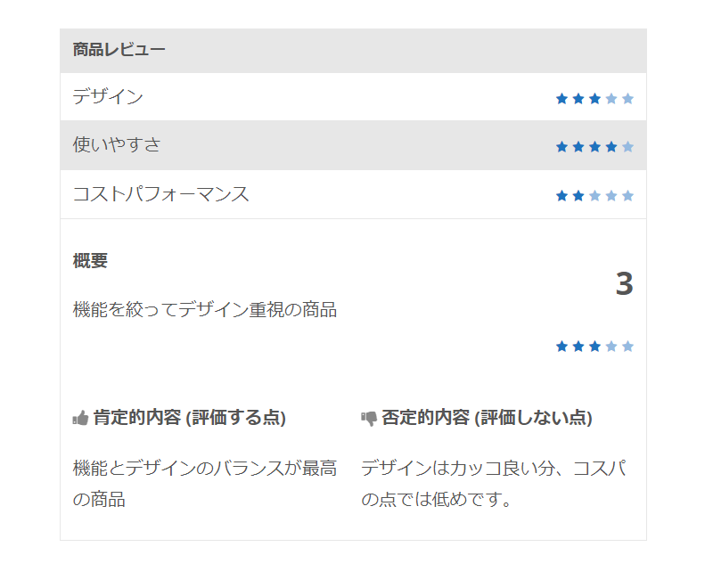
Task: Click the summary text 機能を絞ってデザイン重視の商品
Action: tap(205, 310)
